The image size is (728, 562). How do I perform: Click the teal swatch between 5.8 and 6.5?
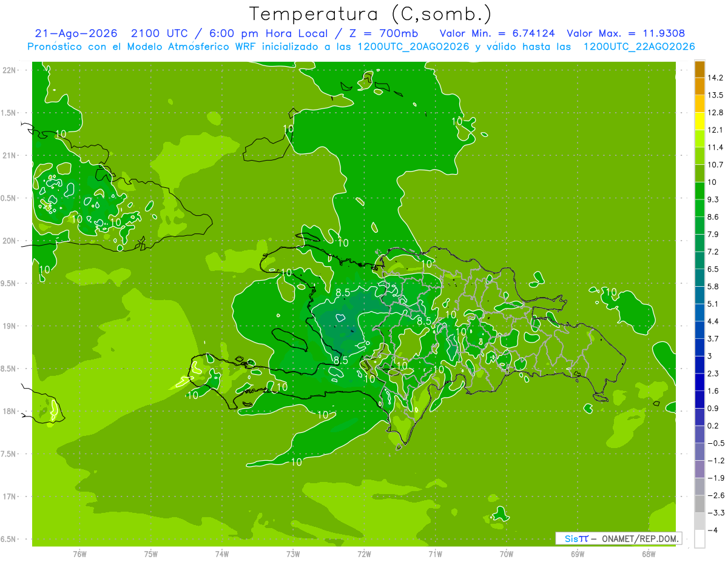coord(699,277)
